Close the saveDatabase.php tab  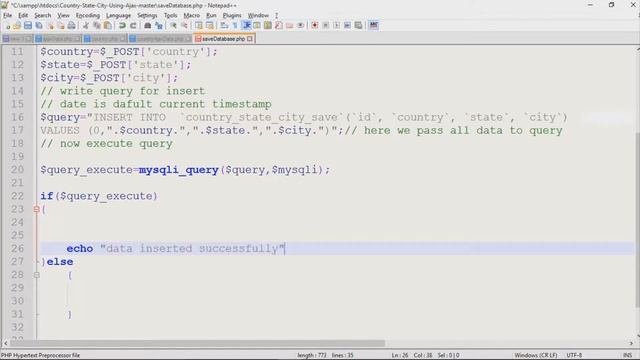250,39
